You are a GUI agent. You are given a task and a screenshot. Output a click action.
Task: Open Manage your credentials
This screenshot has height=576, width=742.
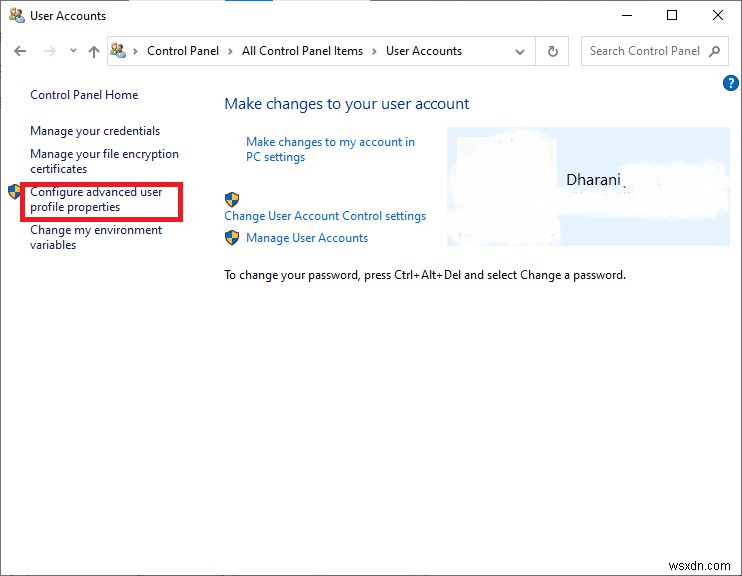95,131
